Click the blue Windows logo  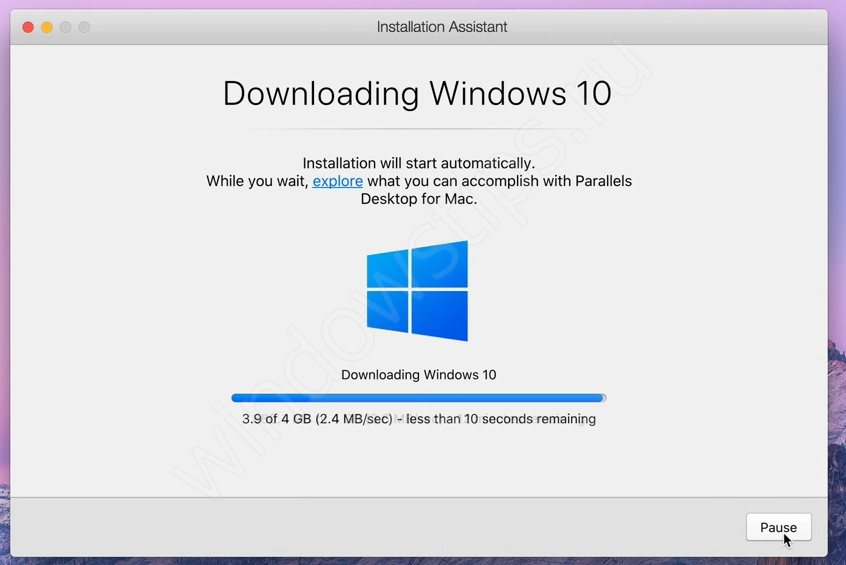[417, 291]
